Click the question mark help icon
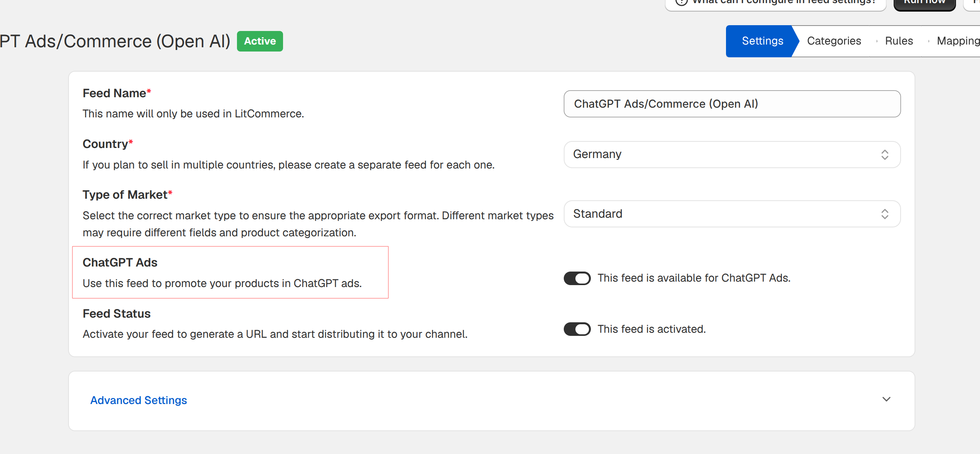 pos(681,2)
